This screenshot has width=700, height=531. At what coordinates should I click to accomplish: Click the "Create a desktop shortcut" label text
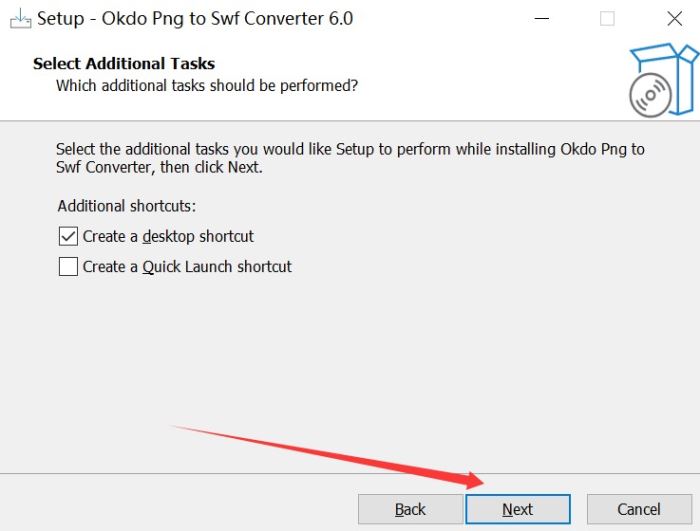point(168,237)
